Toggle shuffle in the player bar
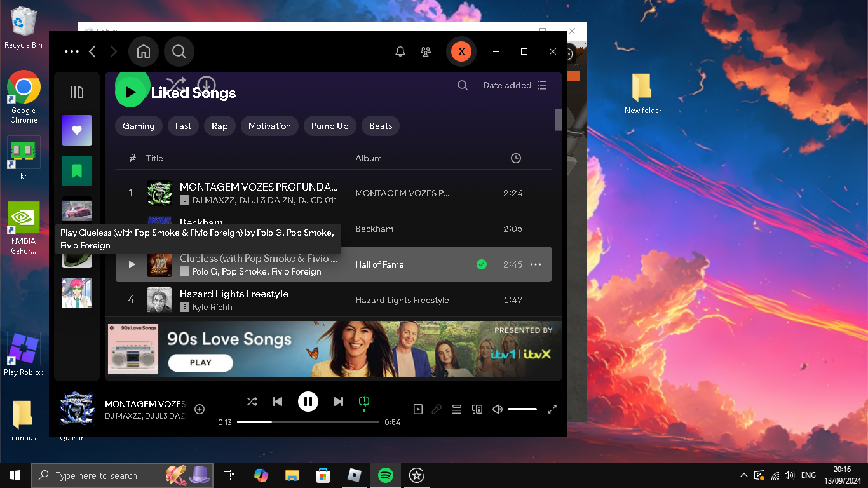The width and height of the screenshot is (868, 488). [252, 402]
